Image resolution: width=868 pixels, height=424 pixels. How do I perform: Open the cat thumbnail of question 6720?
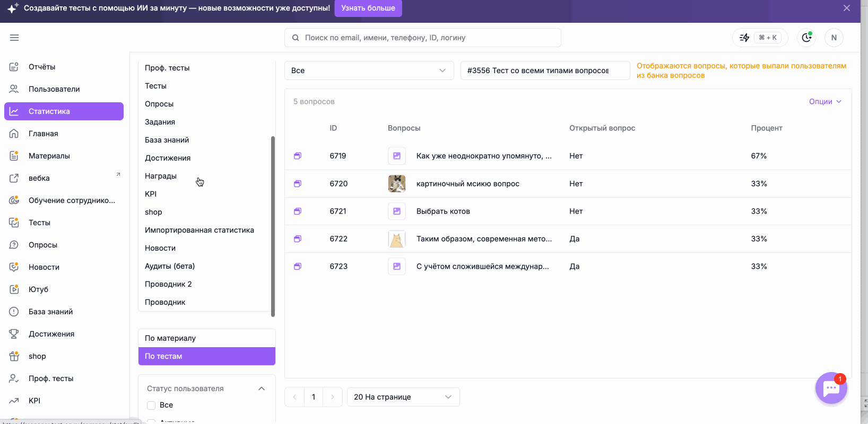[x=397, y=183]
